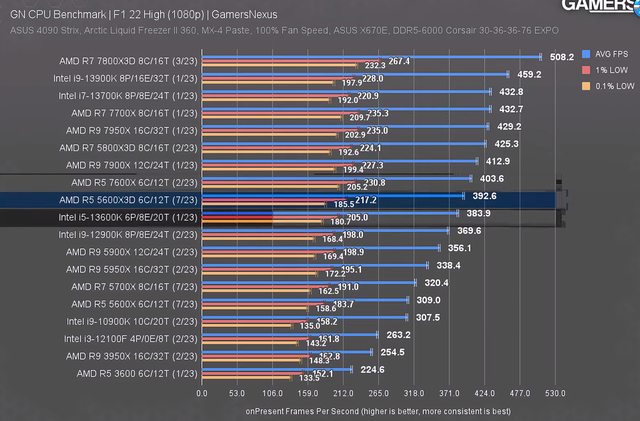
Task: Click the blue AVG FPS legend swatch
Action: click(584, 54)
